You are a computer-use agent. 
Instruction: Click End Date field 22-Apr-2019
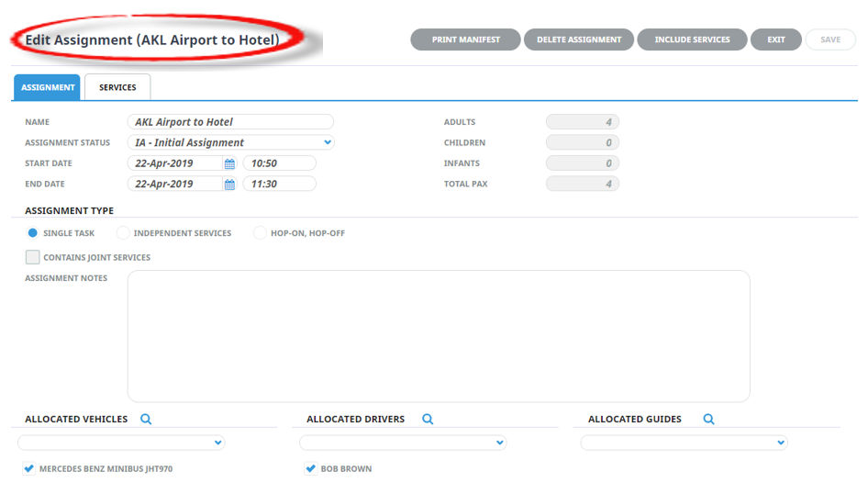pyautogui.click(x=175, y=184)
